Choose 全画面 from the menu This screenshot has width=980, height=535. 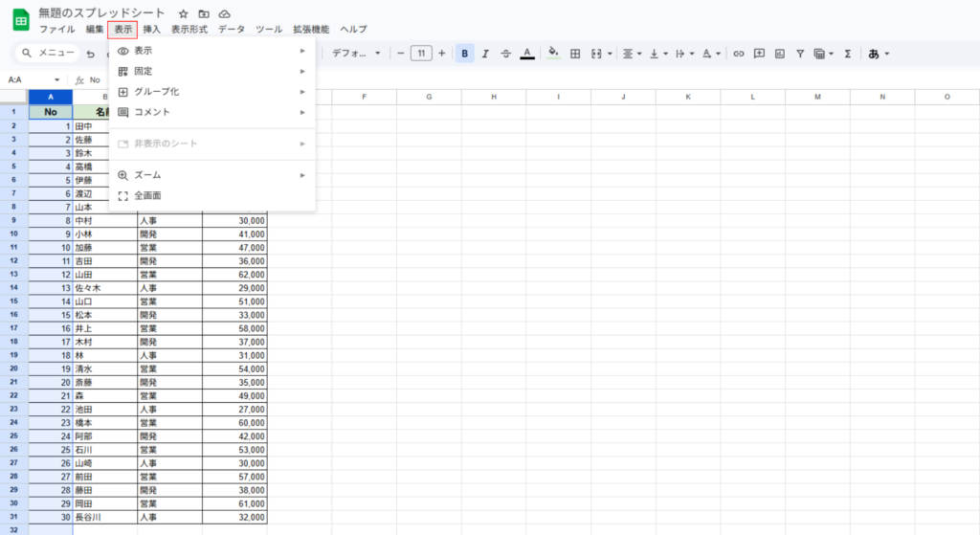click(x=147, y=195)
